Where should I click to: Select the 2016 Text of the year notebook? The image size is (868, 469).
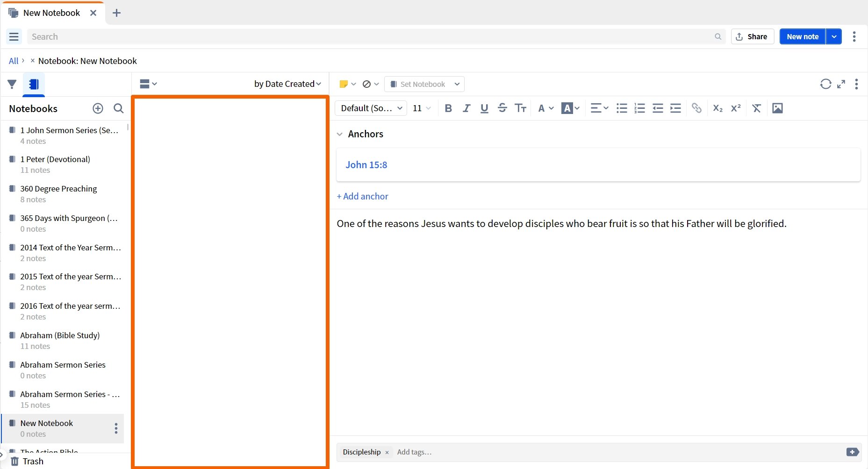coord(64,311)
